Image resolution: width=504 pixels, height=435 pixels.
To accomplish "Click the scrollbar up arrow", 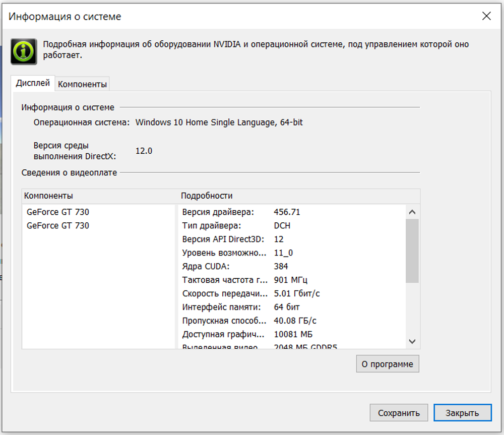I will [412, 212].
